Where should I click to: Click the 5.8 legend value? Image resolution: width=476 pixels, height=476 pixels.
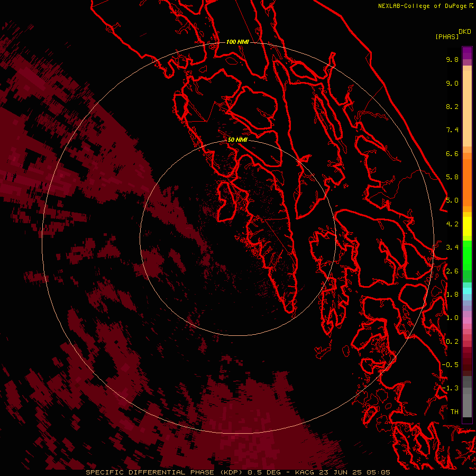pos(452,177)
